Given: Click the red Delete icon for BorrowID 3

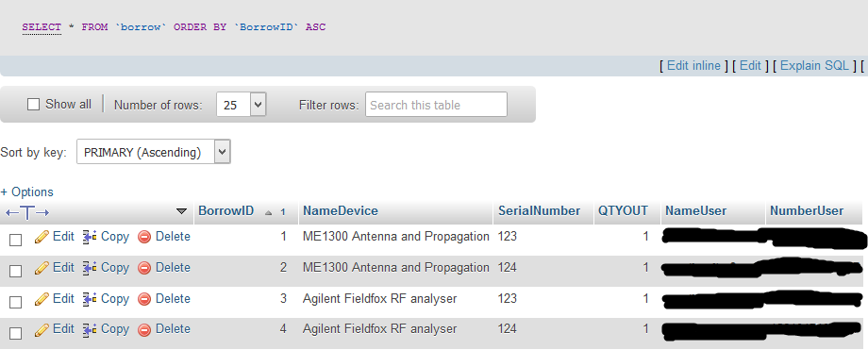Looking at the screenshot, I should [x=144, y=300].
